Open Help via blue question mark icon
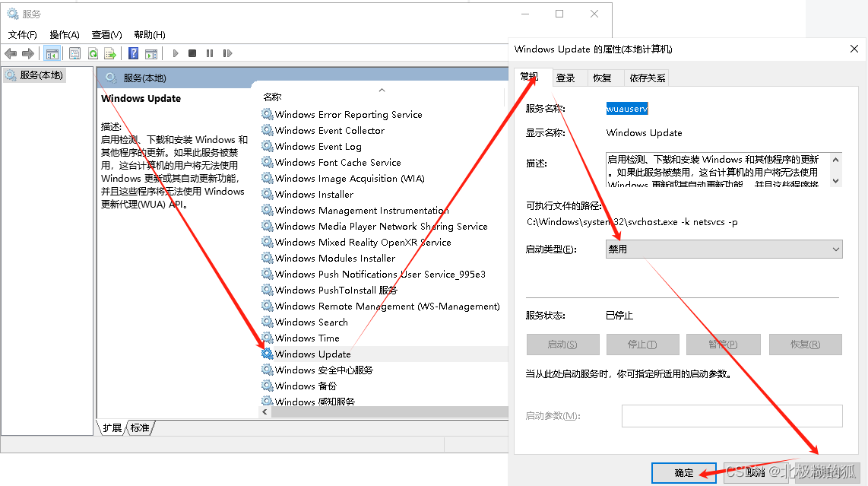868x486 pixels. pyautogui.click(x=134, y=54)
